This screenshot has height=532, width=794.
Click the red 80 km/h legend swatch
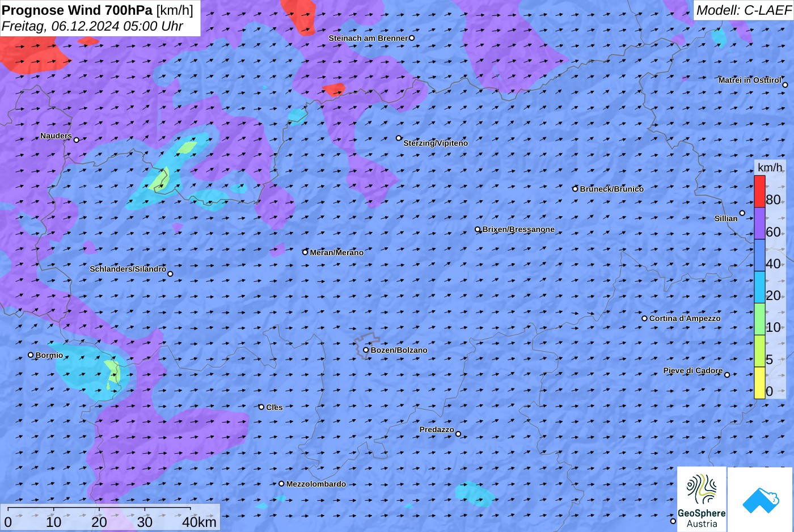[x=759, y=192]
